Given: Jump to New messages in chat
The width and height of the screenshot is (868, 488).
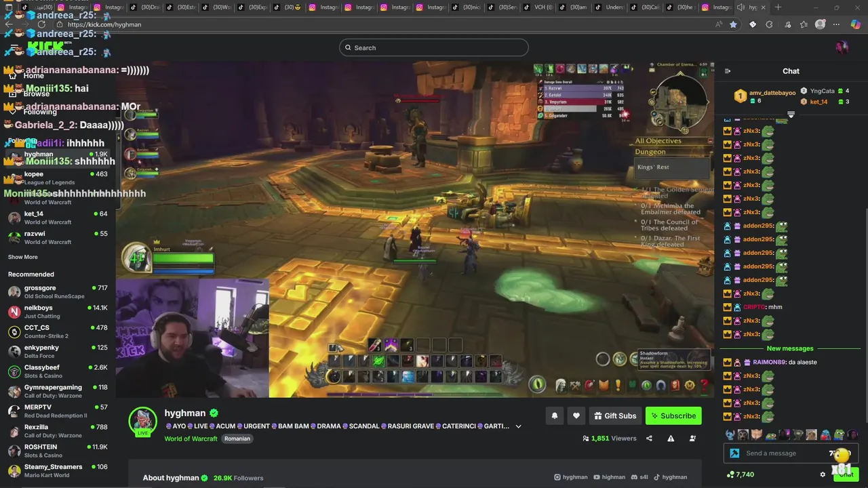Looking at the screenshot, I should (790, 348).
